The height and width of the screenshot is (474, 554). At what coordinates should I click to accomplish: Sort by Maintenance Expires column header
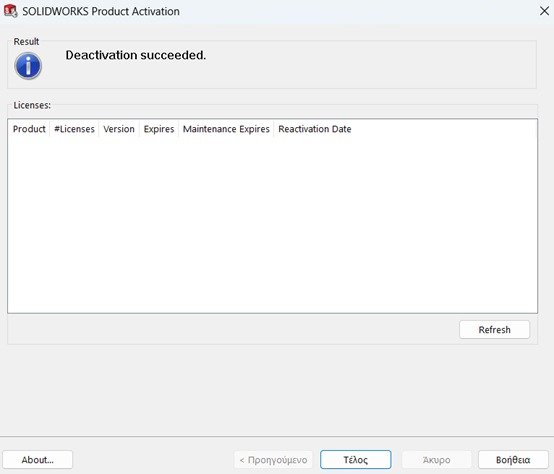click(x=226, y=129)
